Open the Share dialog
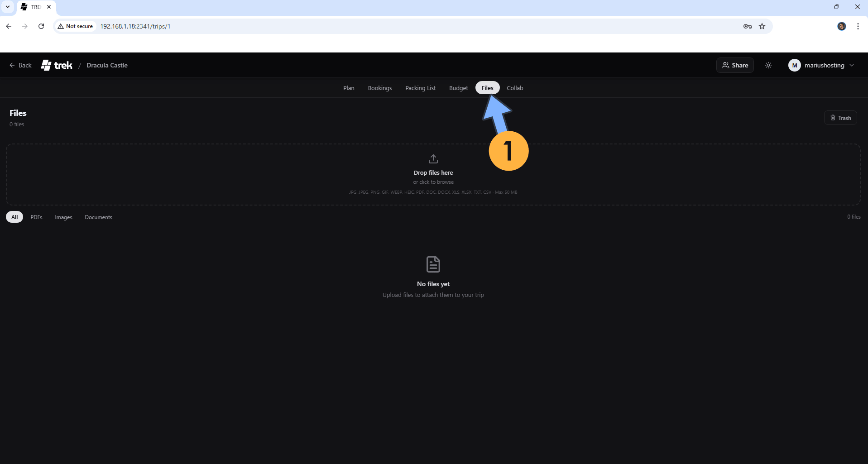Image resolution: width=868 pixels, height=464 pixels. click(734, 65)
